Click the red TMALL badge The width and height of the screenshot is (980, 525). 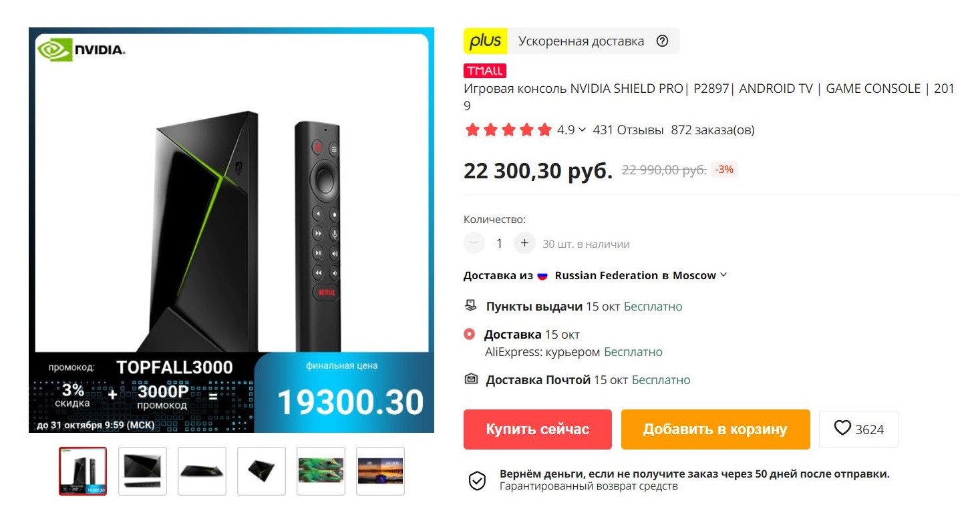click(x=485, y=71)
